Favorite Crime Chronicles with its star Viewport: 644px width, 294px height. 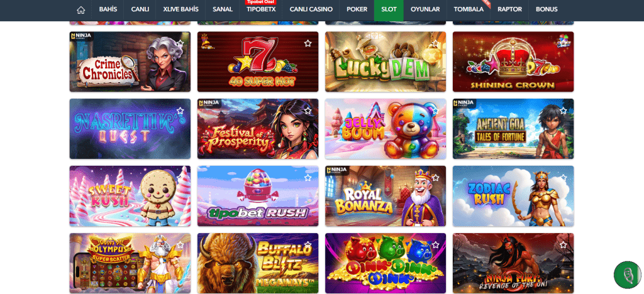pos(180,43)
